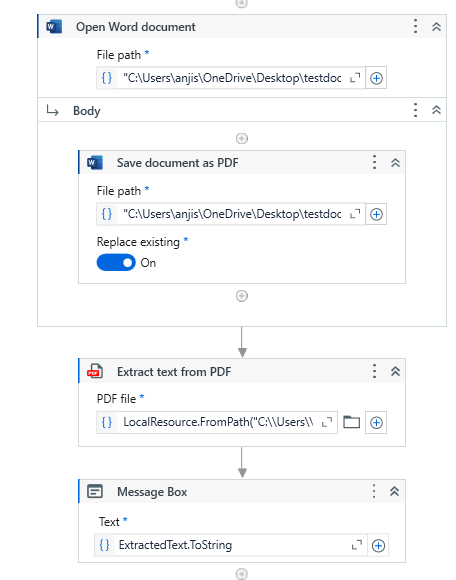Toggle Replace existing switch off

[116, 263]
